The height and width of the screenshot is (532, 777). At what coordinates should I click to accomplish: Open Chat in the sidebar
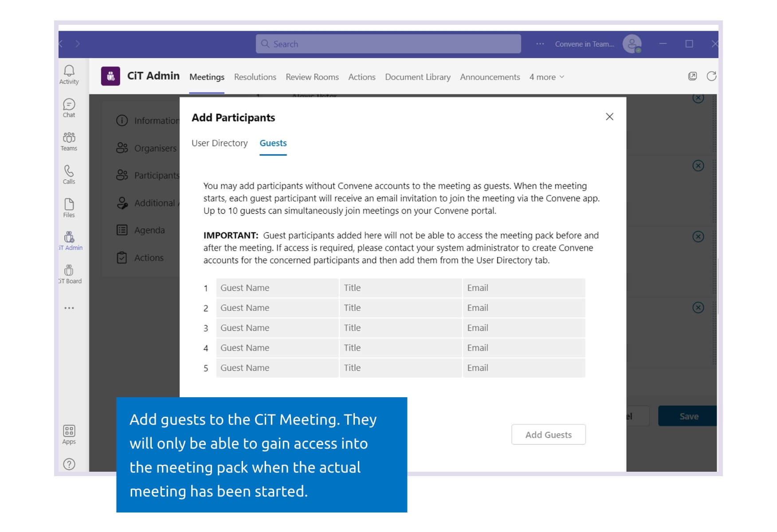tap(69, 108)
